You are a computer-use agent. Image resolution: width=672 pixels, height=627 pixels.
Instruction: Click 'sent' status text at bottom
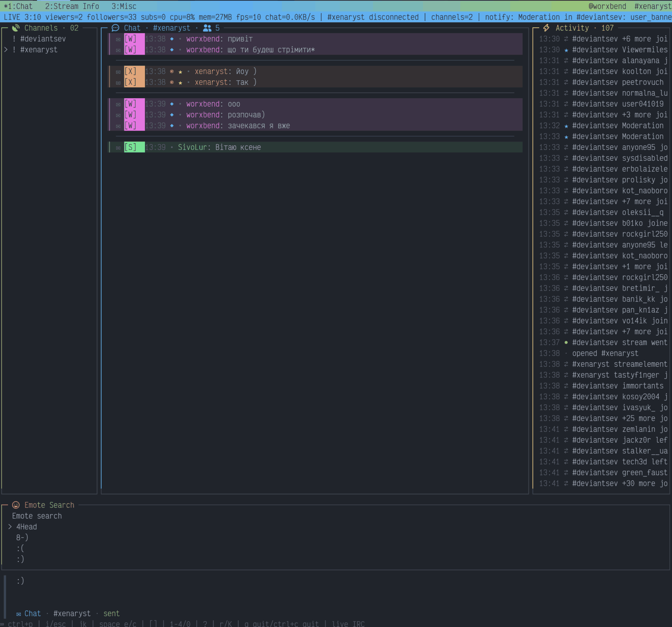point(111,614)
